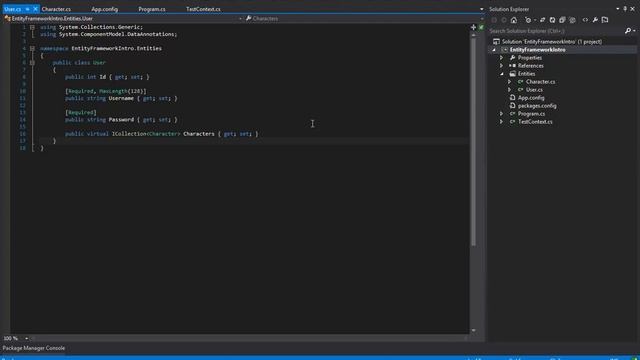Click the Back arrow in Solution Explorer toolbar
Image resolution: width=640 pixels, height=360 pixels.
pyautogui.click(x=494, y=20)
